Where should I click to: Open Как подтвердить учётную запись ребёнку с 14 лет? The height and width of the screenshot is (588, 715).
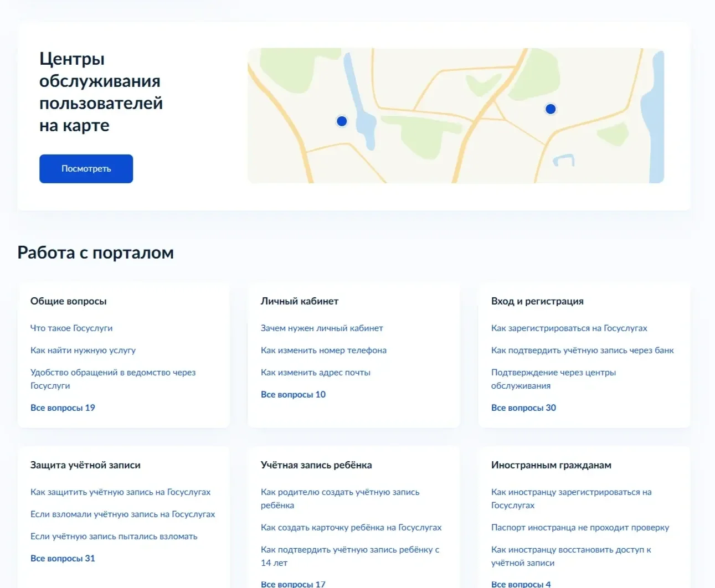350,556
